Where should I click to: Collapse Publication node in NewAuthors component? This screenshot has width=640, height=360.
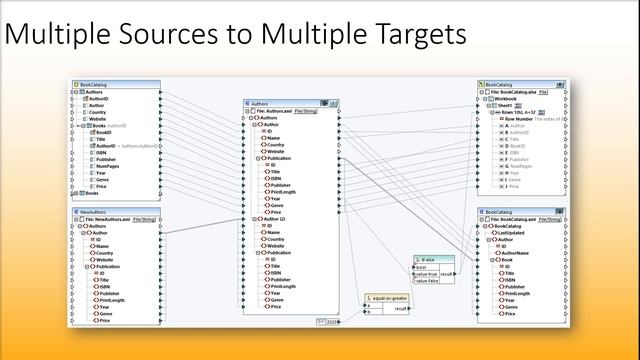point(87,267)
